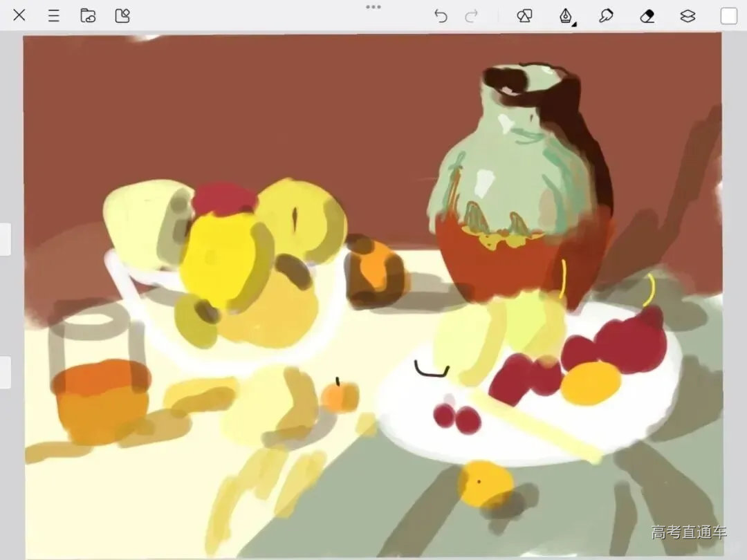Screen dimensions: 747x560
Task: Expand the three-dot handle at top center
Action: pyautogui.click(x=373, y=7)
